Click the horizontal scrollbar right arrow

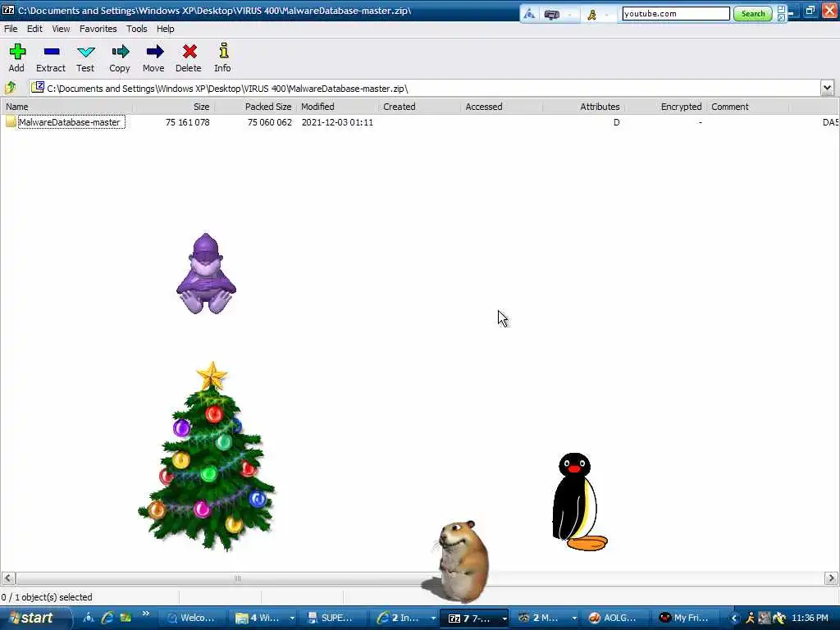tap(831, 578)
